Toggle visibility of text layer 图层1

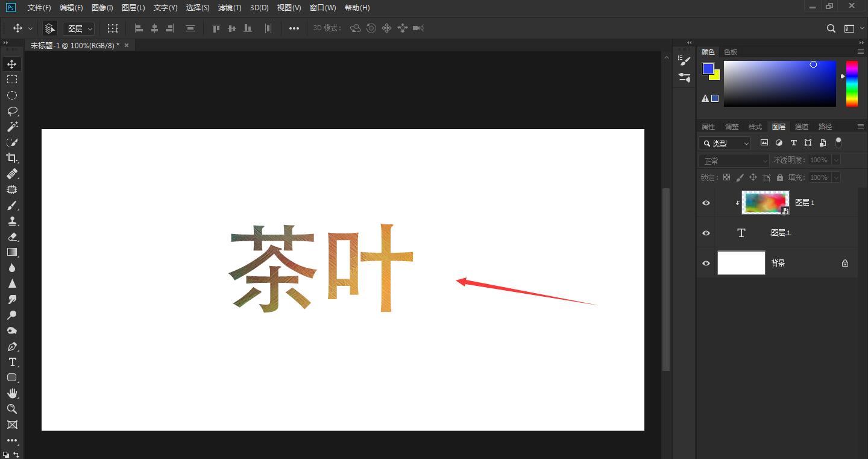point(705,232)
